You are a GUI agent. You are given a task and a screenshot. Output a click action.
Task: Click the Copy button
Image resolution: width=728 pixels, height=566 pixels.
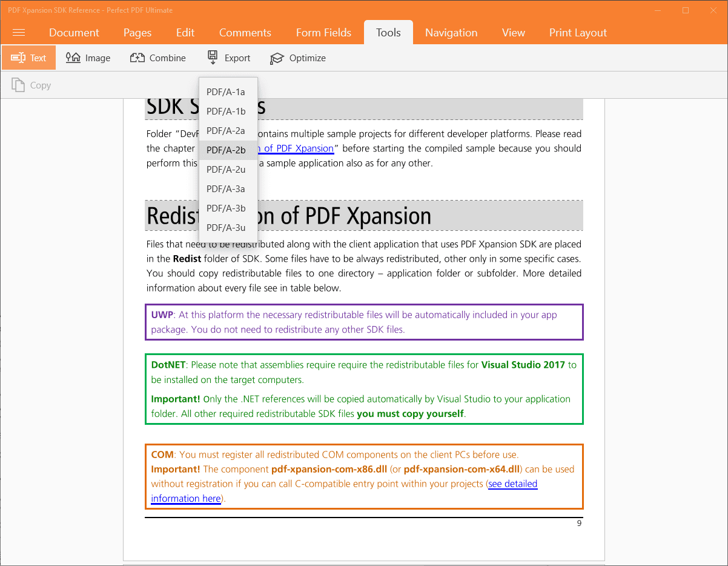pos(31,85)
